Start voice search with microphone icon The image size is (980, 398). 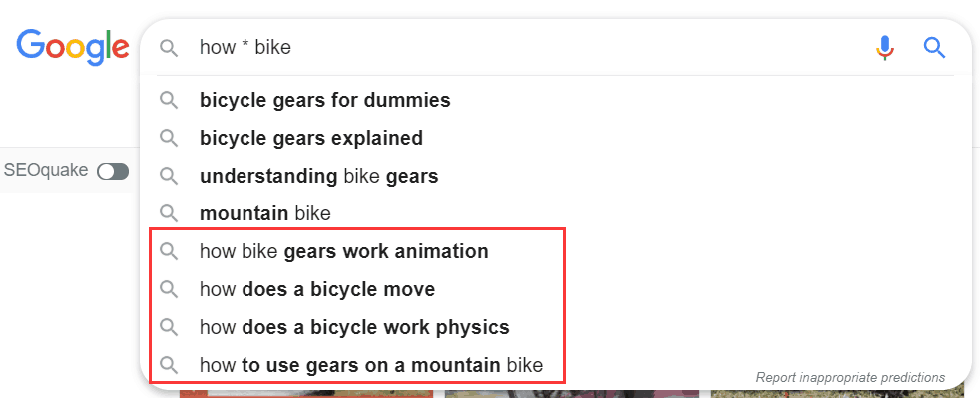pos(885,48)
